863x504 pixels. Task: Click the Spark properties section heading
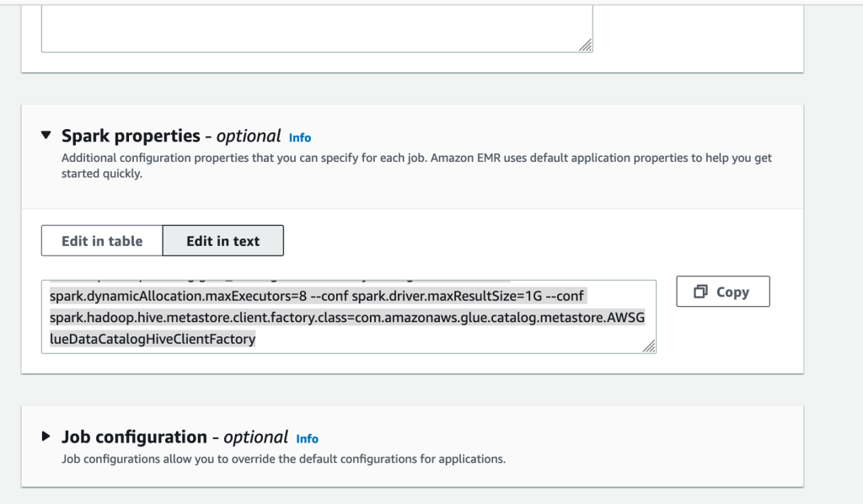point(130,136)
